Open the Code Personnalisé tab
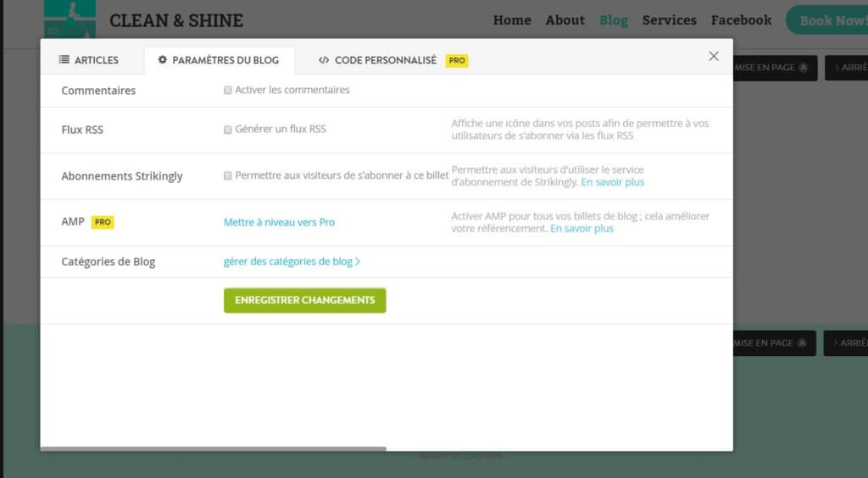The width and height of the screenshot is (868, 478). click(x=377, y=60)
